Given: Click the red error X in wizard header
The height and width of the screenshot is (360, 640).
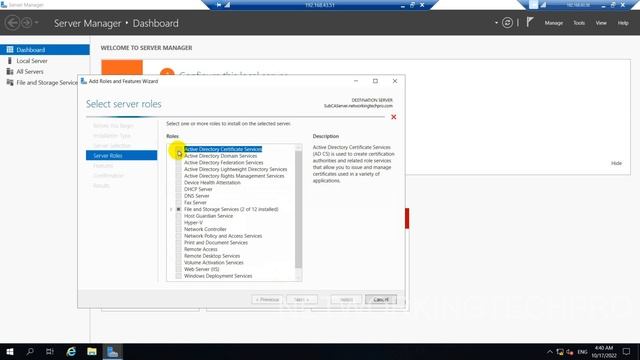Looking at the screenshot, I should (x=393, y=117).
